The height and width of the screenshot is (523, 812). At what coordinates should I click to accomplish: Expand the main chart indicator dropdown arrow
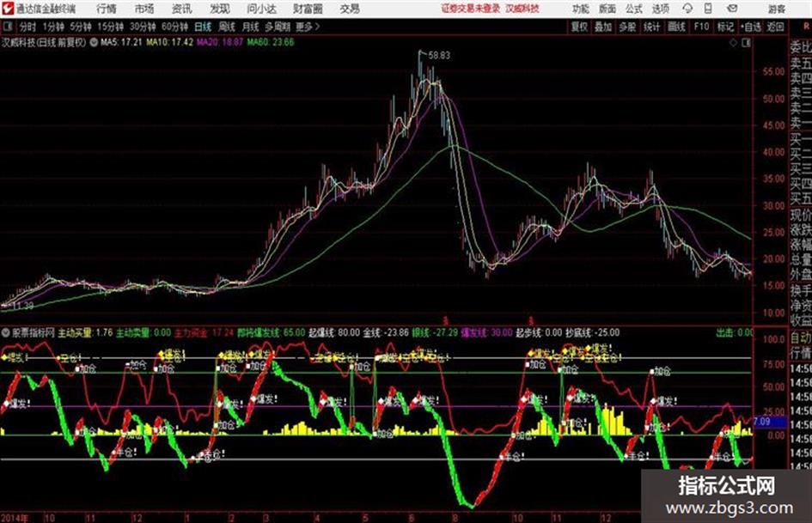point(94,42)
